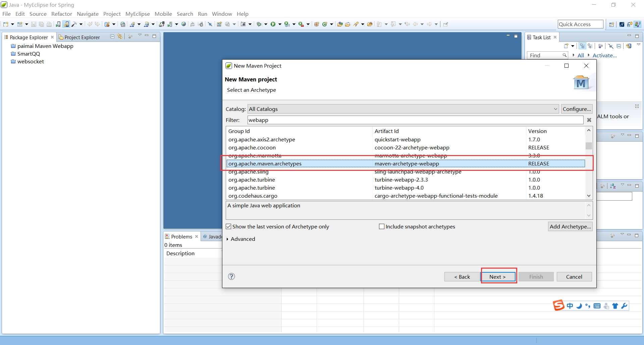Open the Run button dropdown arrow
The width and height of the screenshot is (644, 345).
[279, 24]
